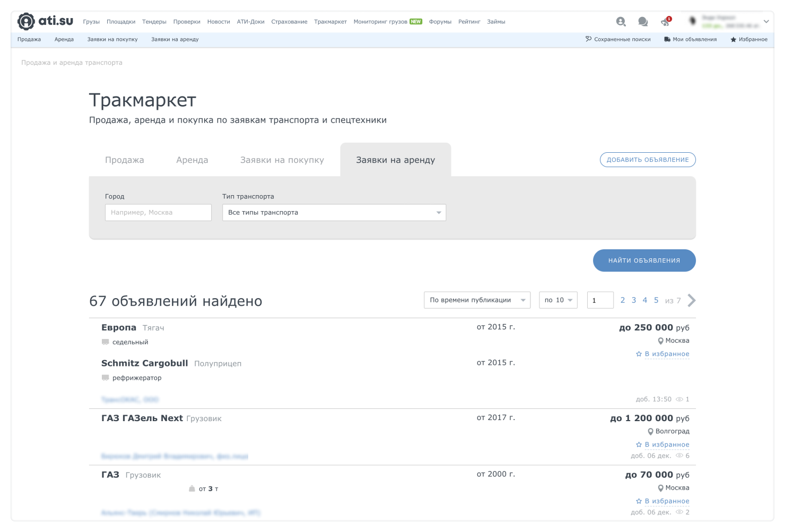Viewport: 785px width, 532px height.
Task: Open the Новости menu item
Action: click(x=219, y=22)
